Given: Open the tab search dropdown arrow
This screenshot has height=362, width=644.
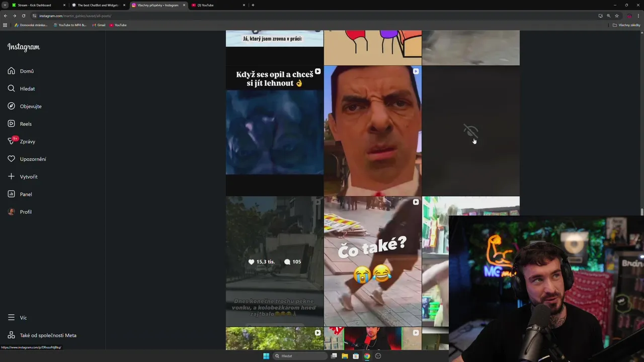Looking at the screenshot, I should (5, 5).
